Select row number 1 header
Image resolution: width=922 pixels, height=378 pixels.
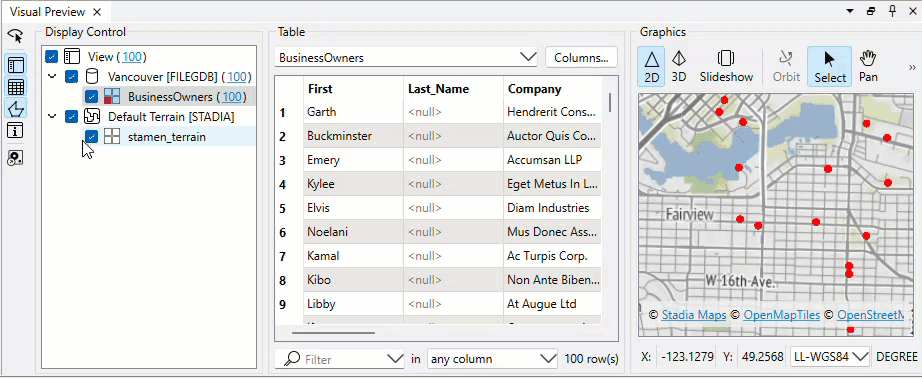pos(283,112)
